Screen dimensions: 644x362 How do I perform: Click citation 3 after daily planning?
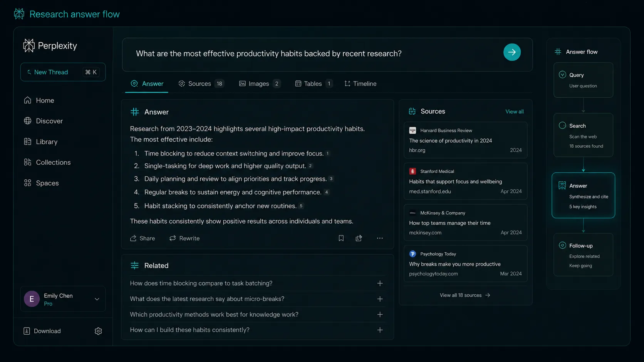coord(331,178)
